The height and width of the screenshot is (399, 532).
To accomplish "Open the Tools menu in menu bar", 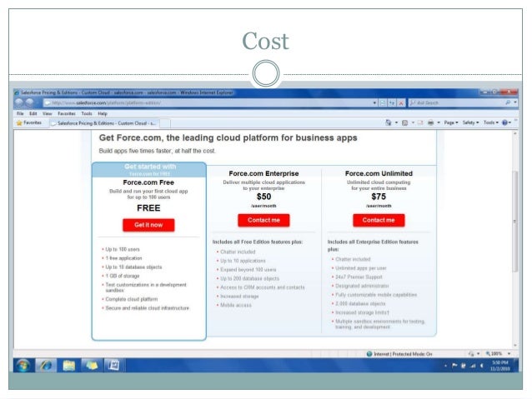I will click(x=87, y=113).
